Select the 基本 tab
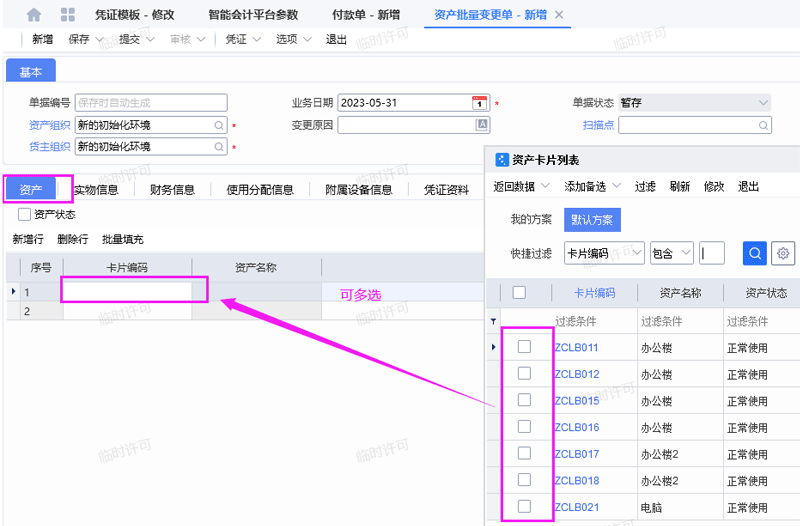The image size is (800, 526). (x=31, y=71)
